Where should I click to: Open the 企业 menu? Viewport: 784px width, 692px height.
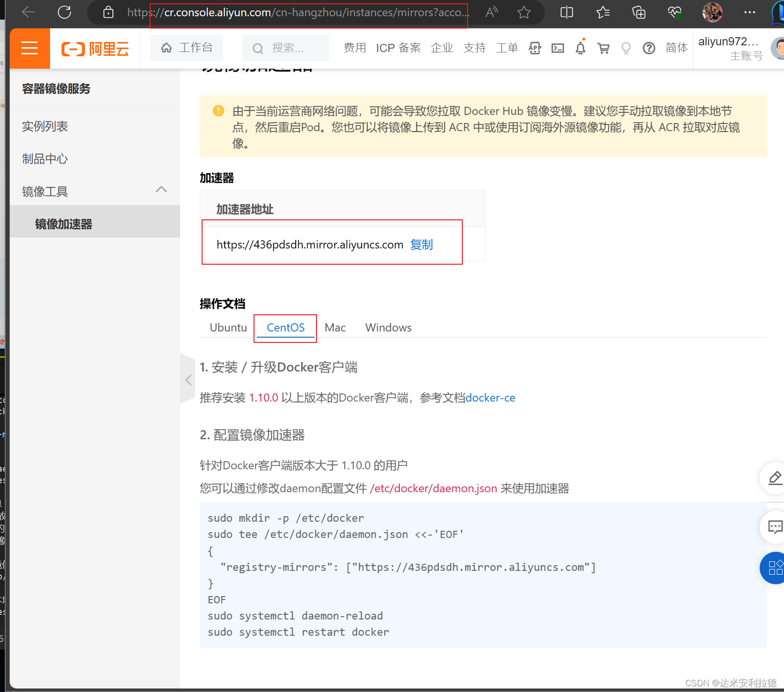pos(442,48)
